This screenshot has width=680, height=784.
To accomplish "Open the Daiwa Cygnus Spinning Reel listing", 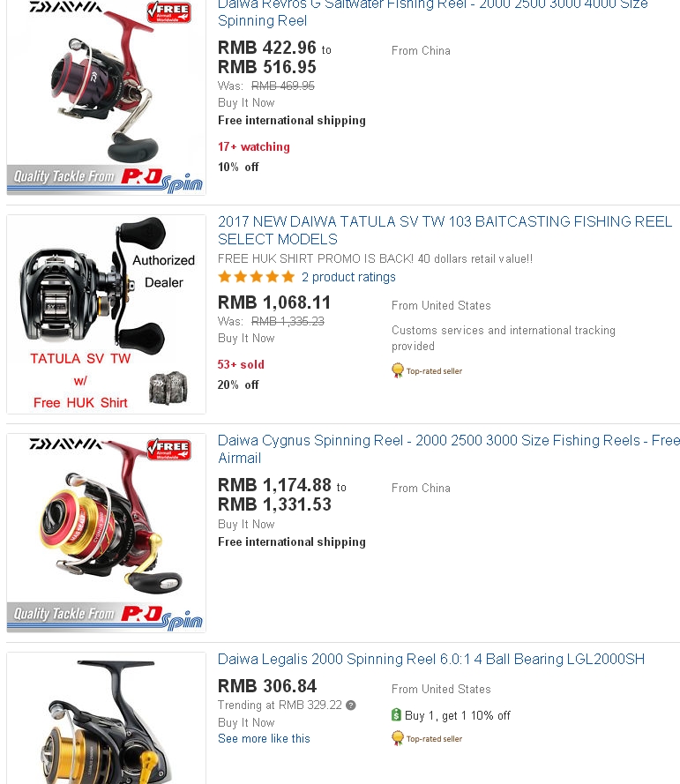I will click(x=449, y=449).
